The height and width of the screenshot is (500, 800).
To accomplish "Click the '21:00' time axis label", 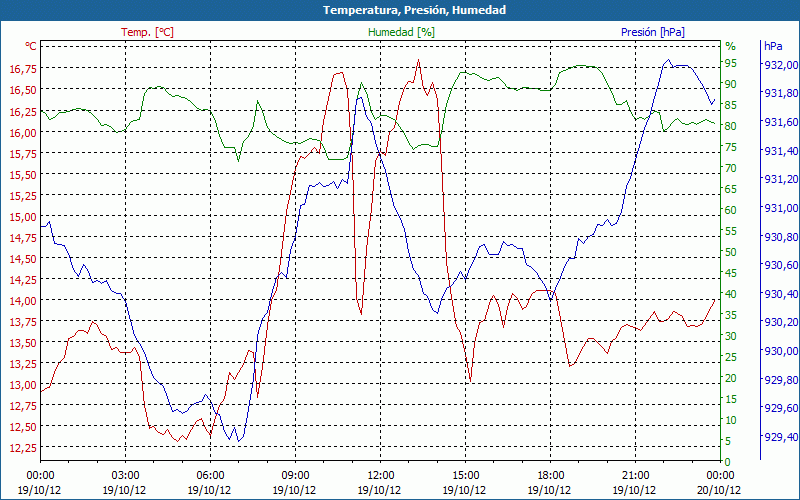I will 636,476.
